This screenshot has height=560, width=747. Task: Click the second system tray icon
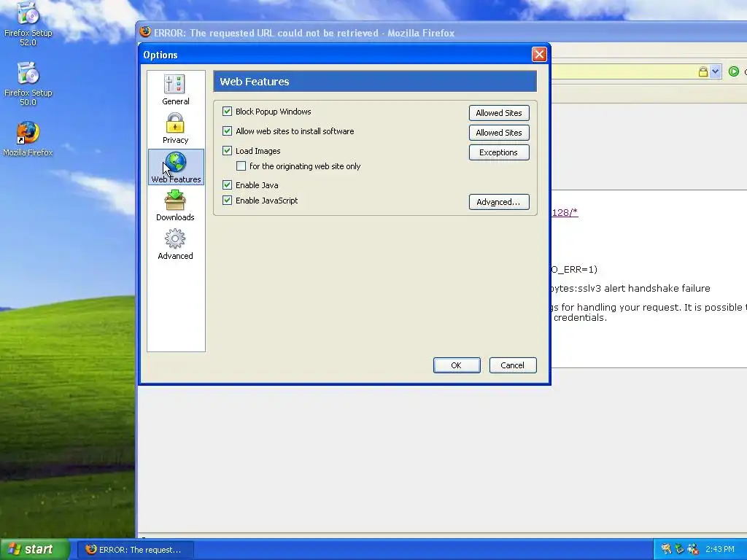point(679,550)
